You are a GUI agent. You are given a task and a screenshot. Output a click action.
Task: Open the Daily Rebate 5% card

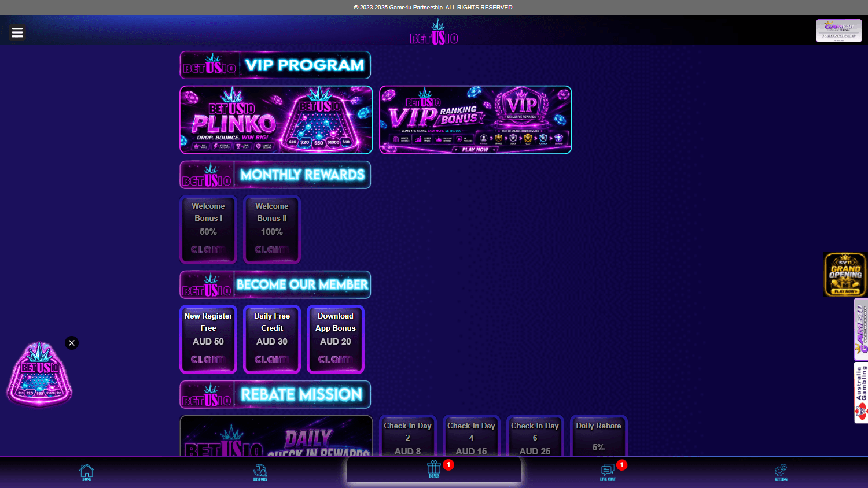click(598, 436)
